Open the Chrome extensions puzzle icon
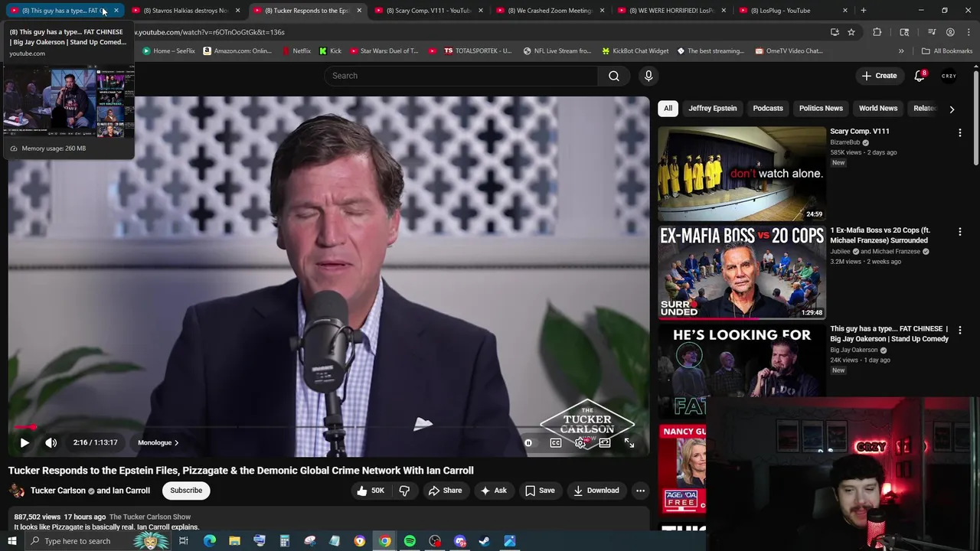This screenshot has width=980, height=551. coord(877,32)
